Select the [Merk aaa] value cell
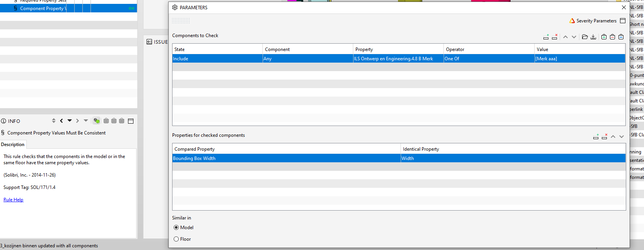644x250 pixels. 580,59
